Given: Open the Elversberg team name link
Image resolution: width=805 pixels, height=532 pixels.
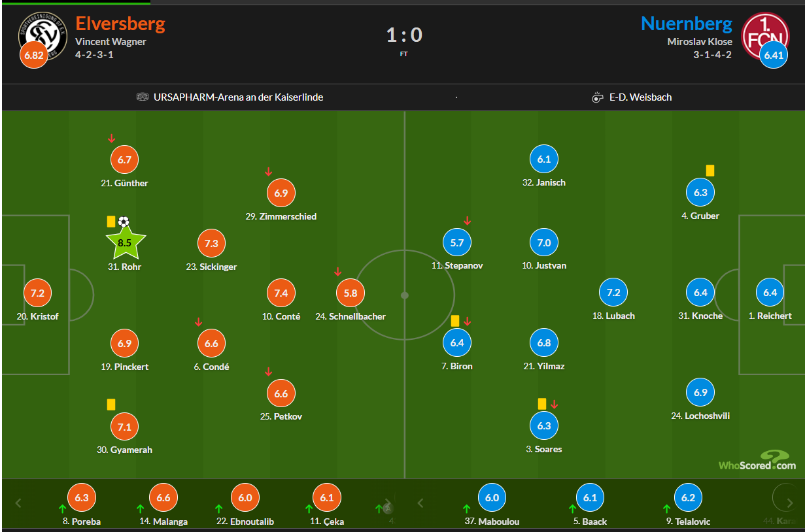Looking at the screenshot, I should coord(120,24).
